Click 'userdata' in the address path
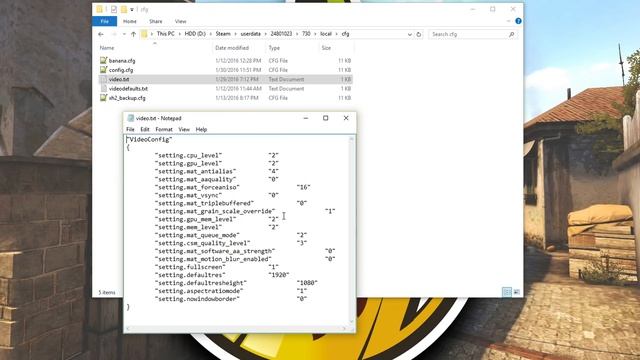The image size is (640, 360). (250, 34)
